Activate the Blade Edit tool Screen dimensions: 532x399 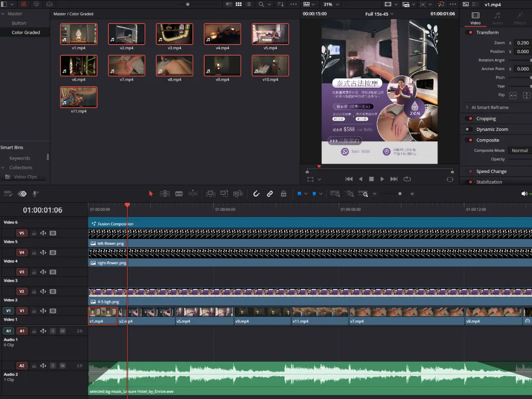click(x=179, y=194)
